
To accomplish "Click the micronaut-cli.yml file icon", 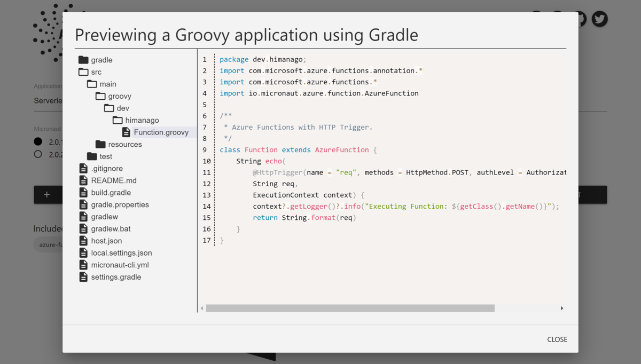I will pos(83,265).
